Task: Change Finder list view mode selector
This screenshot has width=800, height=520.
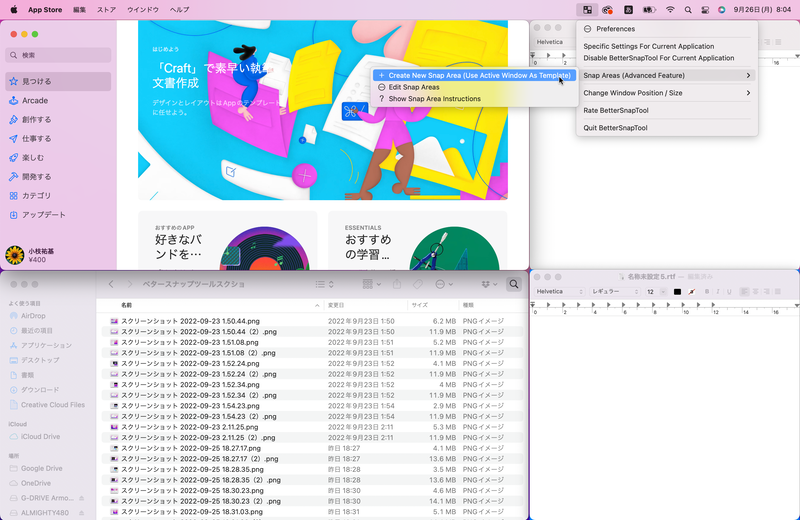Action: coord(324,284)
